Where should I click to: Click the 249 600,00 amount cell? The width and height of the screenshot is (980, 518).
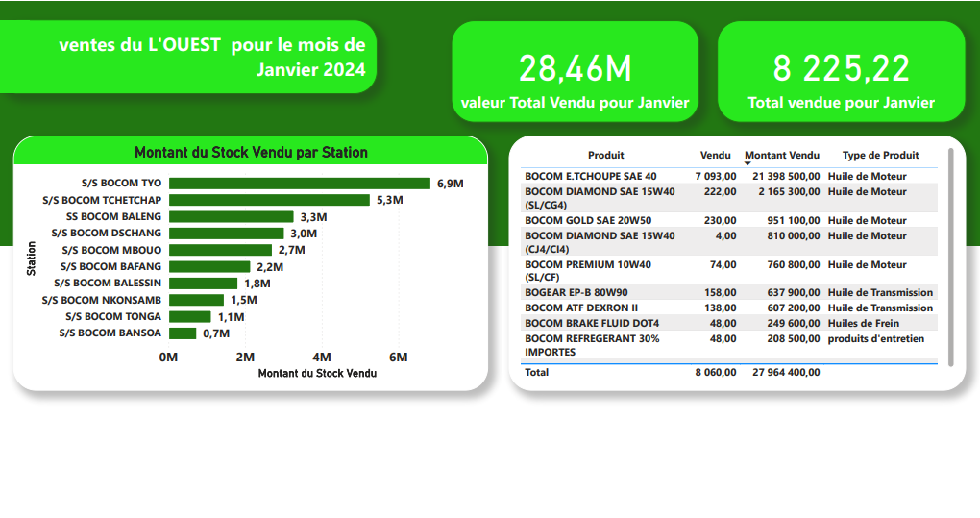click(793, 323)
